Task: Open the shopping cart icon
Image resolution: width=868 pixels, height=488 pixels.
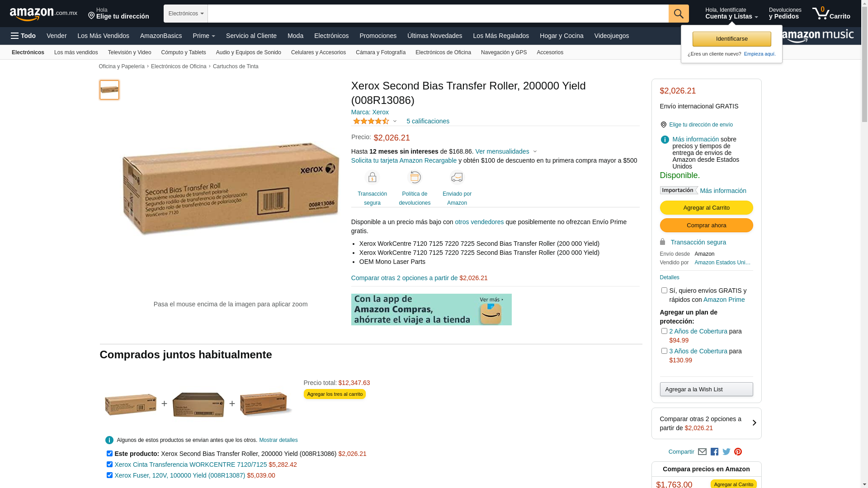Action: click(831, 13)
